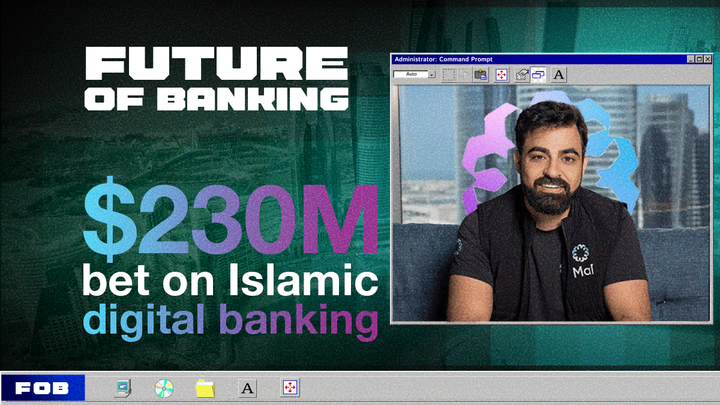Click the letter A icon on the taskbar

pyautogui.click(x=248, y=388)
